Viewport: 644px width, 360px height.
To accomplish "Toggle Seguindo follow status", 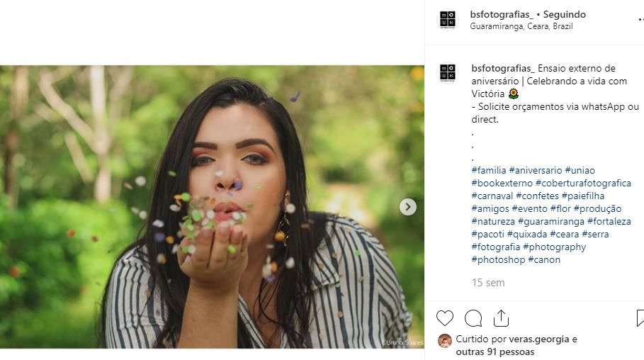I will (564, 14).
